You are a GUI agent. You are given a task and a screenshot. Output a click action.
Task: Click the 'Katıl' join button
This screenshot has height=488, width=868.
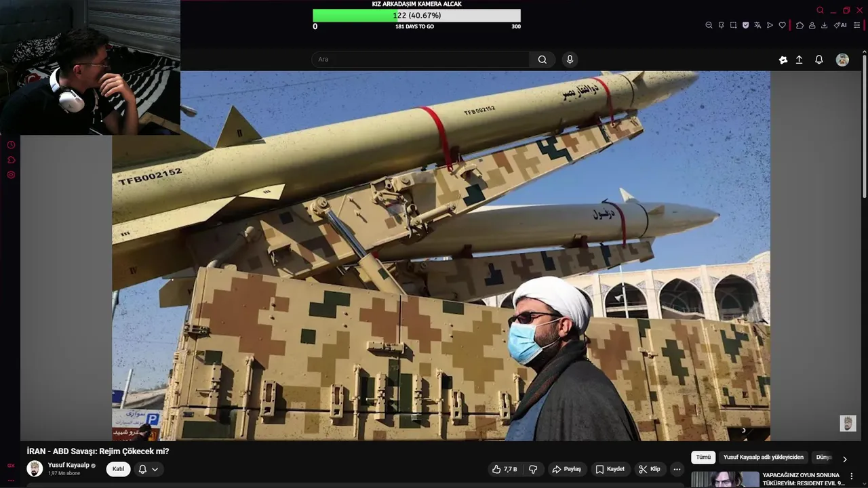118,469
